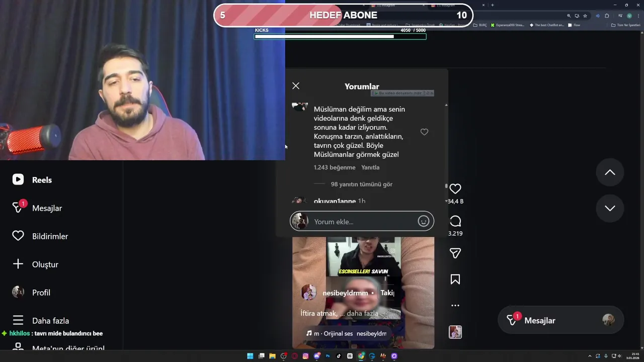
Task: Open the Chrome profile avatar
Action: [629, 16]
